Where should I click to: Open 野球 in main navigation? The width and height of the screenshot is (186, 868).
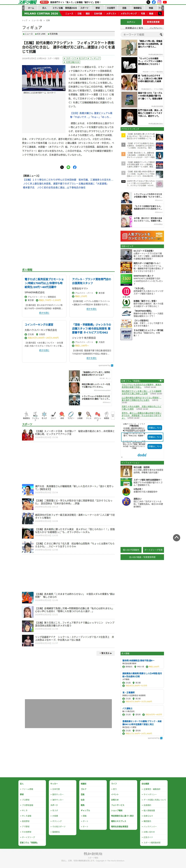click(x=97, y=8)
